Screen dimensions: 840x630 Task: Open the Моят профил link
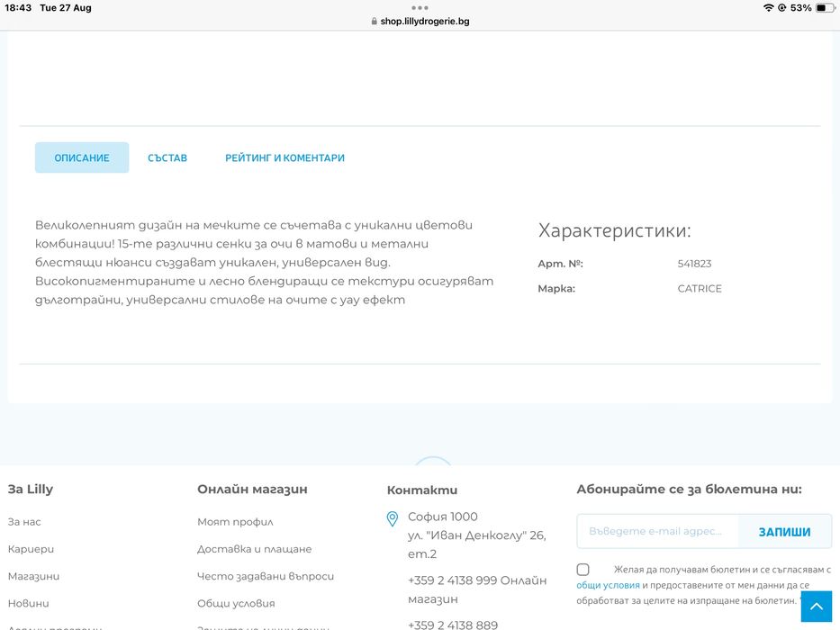point(235,522)
